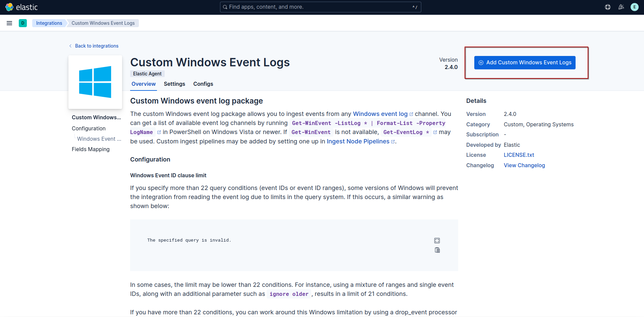Click the Windows logo integration thumbnail
Viewport: 644px width, 317px height.
[95, 82]
